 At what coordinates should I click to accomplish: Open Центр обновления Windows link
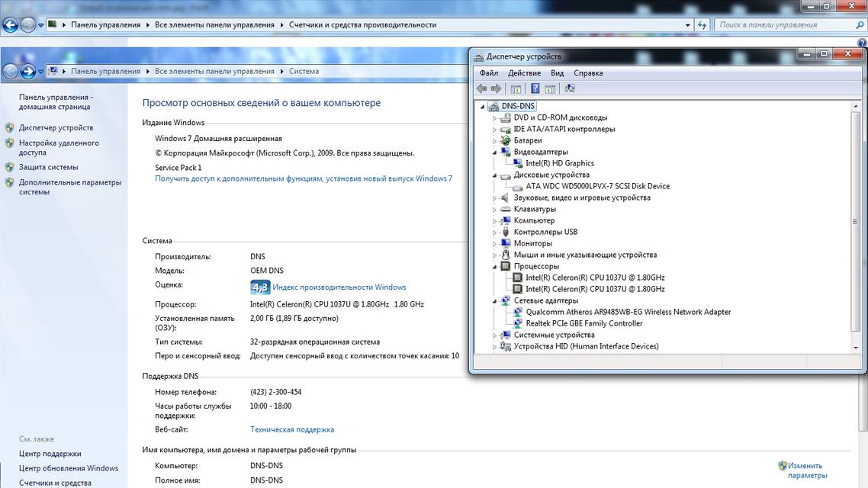69,468
